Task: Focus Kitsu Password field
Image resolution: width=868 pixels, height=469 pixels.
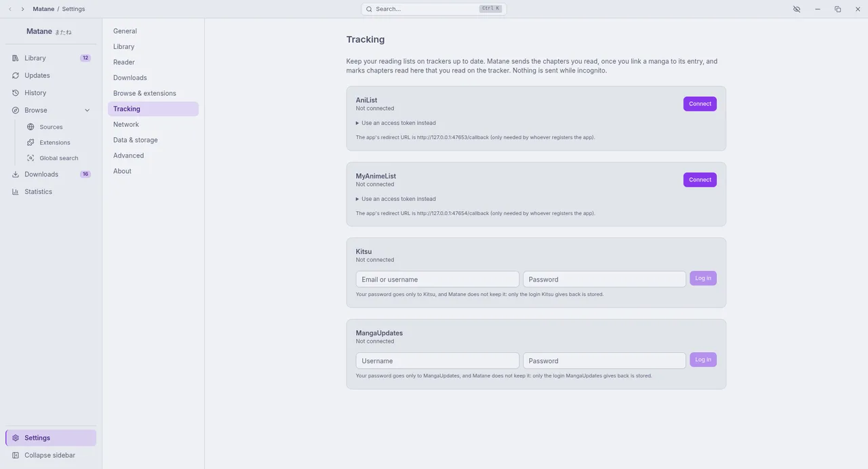Action: (x=604, y=279)
